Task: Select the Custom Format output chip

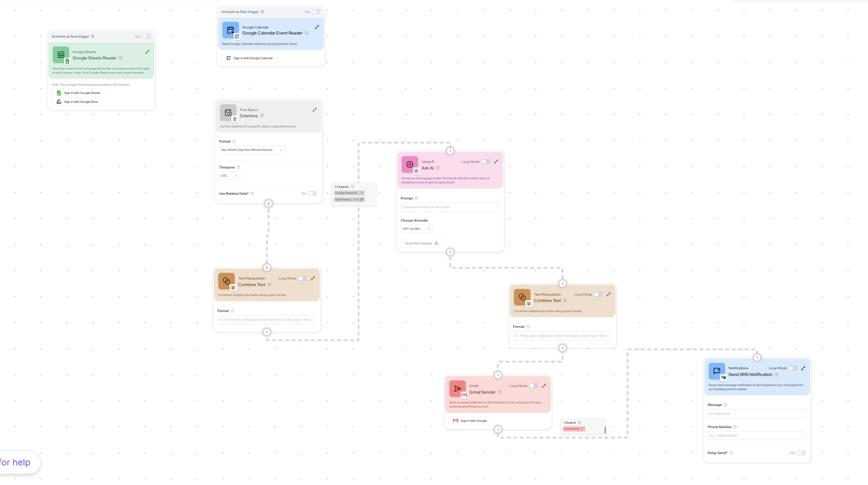Action: tap(349, 193)
